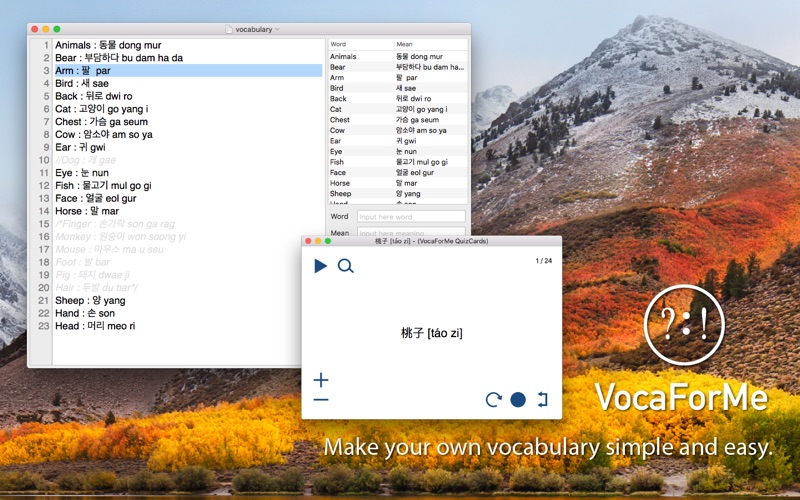Select the Animals row in word table
Viewport: 800px width, 500px height.
[x=398, y=57]
